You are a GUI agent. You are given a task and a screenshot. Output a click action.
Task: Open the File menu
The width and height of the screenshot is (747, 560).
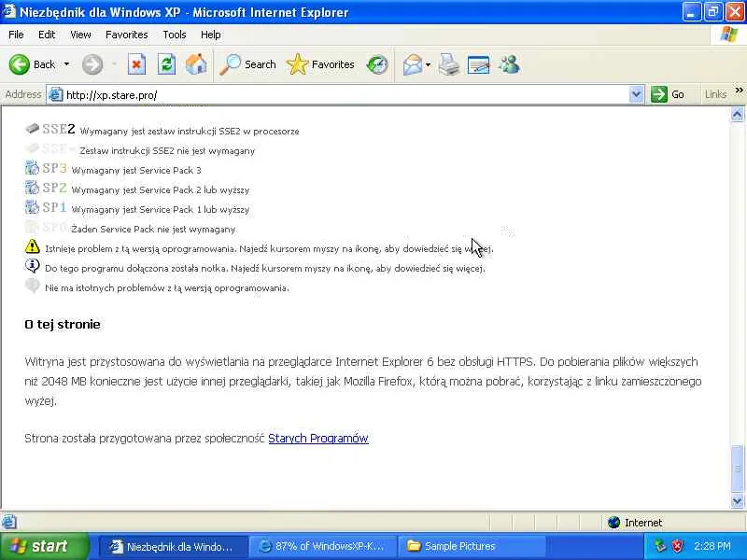(16, 35)
